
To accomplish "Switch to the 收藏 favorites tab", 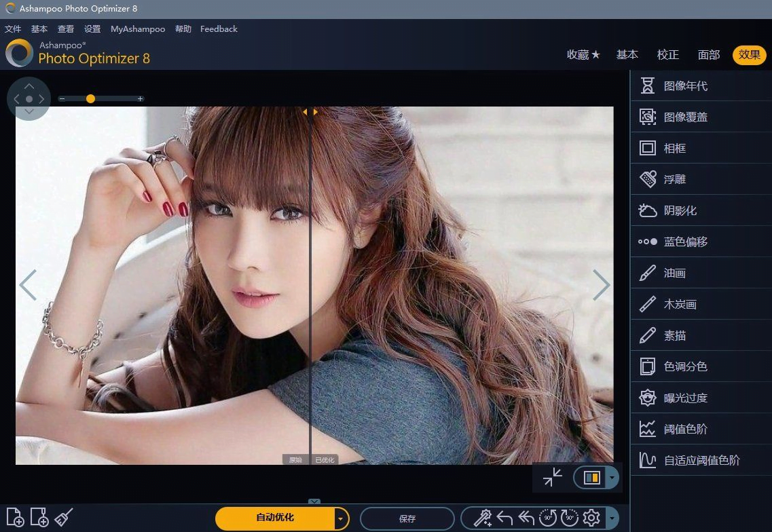I will [583, 55].
